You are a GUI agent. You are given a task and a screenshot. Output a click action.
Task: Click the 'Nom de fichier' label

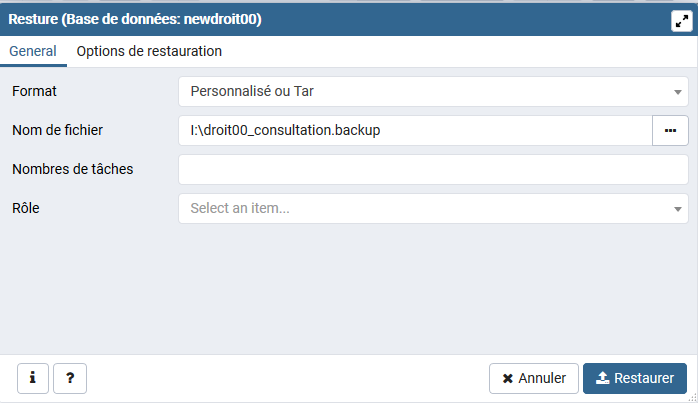(58, 130)
